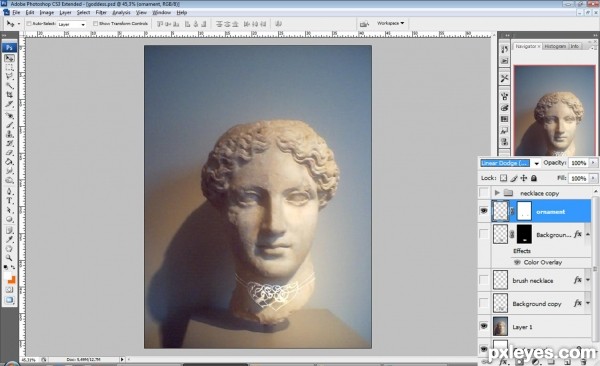600x366 pixels.
Task: Show the Background copy layer
Action: point(484,304)
